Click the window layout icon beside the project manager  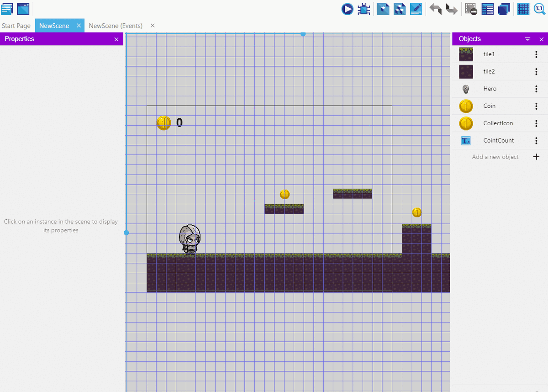click(23, 9)
